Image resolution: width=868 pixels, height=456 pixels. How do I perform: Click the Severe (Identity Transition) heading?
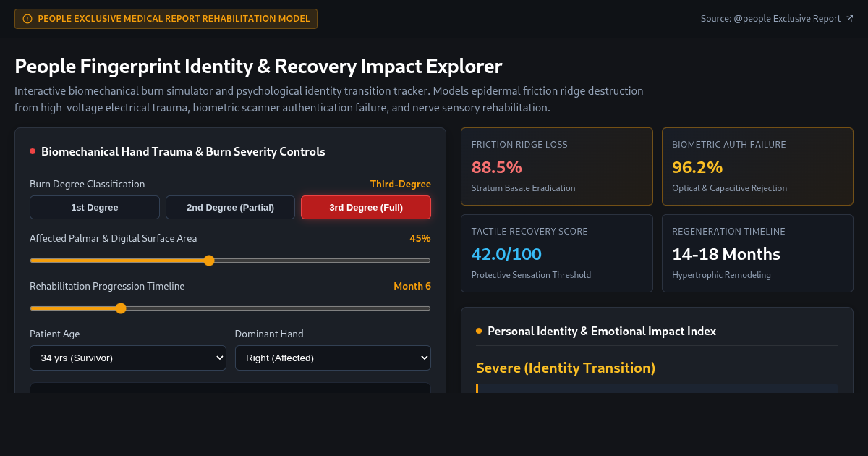[x=566, y=368]
